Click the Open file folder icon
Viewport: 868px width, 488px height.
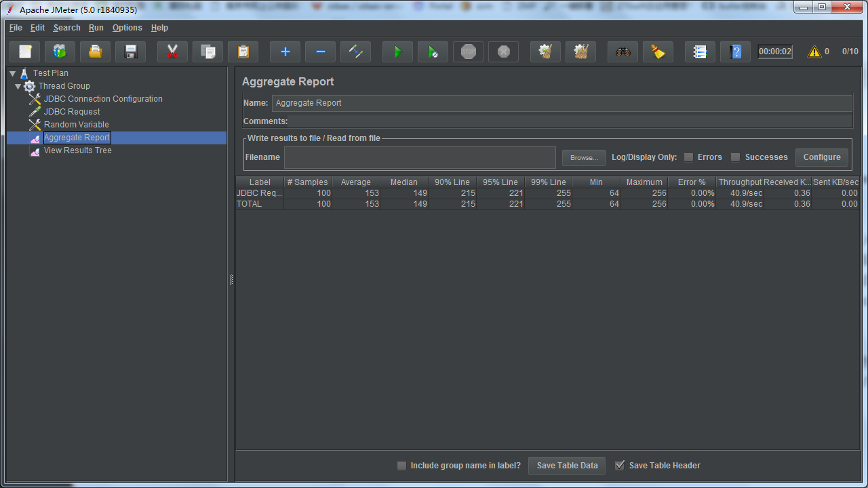(x=96, y=52)
